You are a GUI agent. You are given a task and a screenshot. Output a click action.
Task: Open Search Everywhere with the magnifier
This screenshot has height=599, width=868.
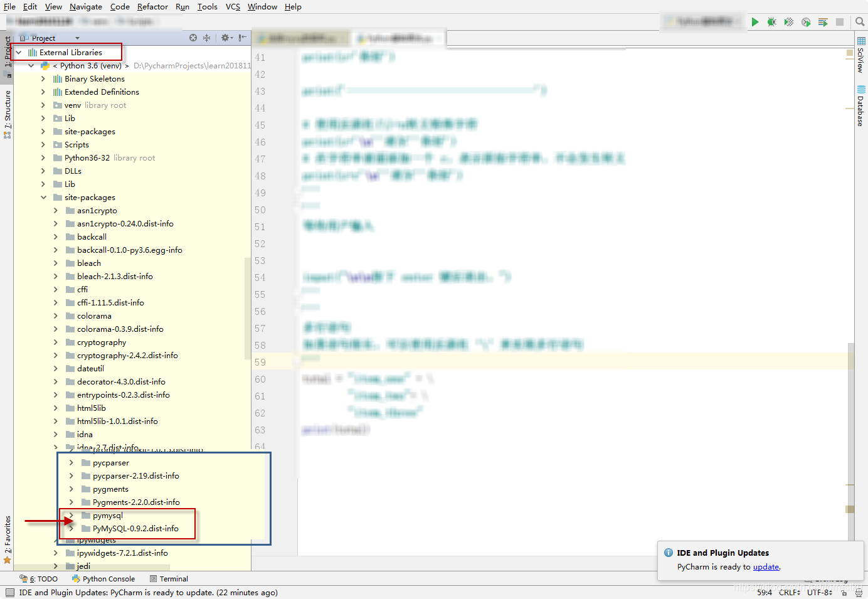pyautogui.click(x=859, y=21)
